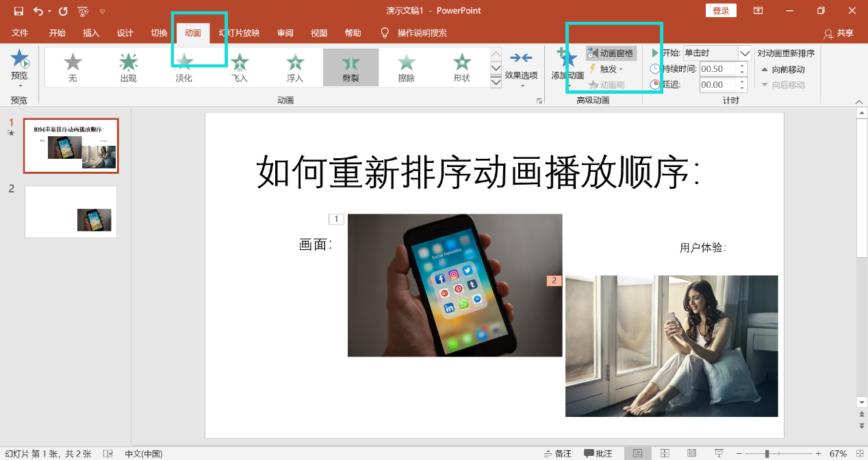Apply the 淡化 (Fade) animation effect
This screenshot has height=460, width=868.
pyautogui.click(x=183, y=66)
